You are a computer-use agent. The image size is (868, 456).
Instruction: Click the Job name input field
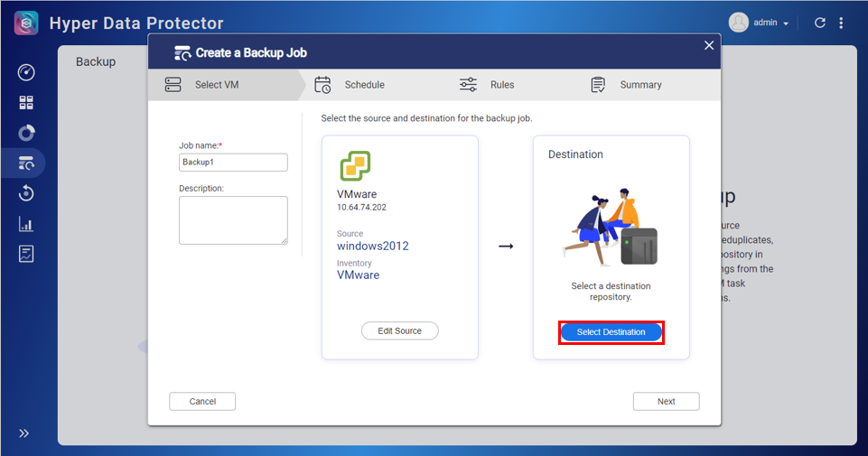(233, 163)
